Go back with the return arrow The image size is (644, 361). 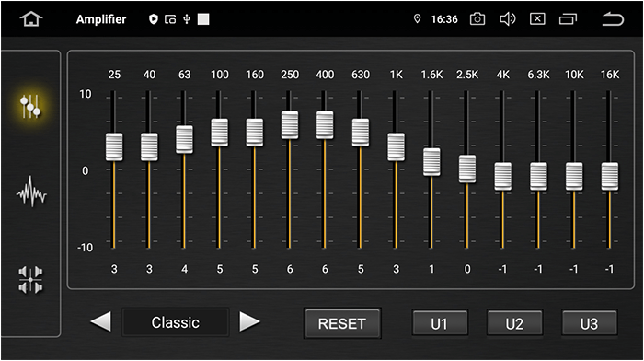pyautogui.click(x=613, y=19)
